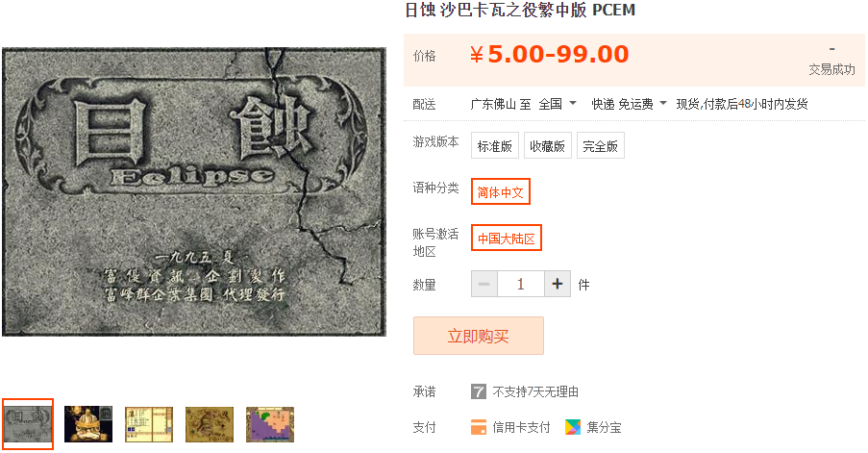Screen dimensions: 868x453
Task: Click the 7-day return policy icon
Action: [x=479, y=391]
